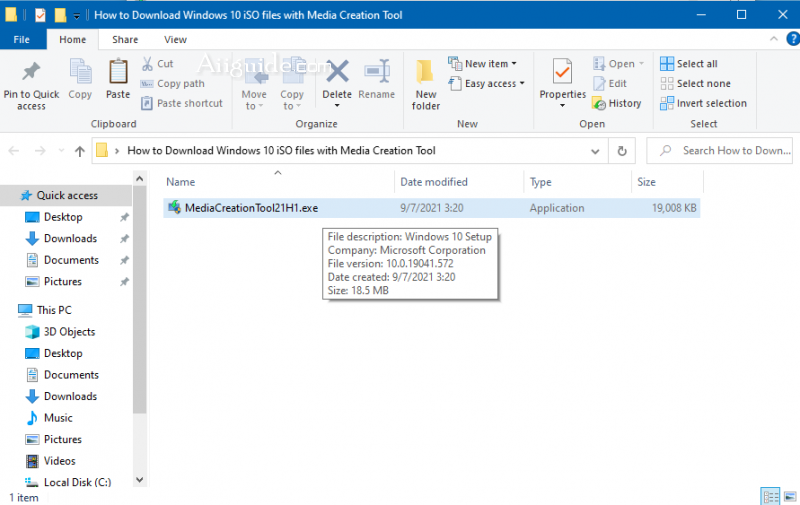Select MediaCreationTool21H1.exe file
The height and width of the screenshot is (505, 800).
[x=431, y=208]
